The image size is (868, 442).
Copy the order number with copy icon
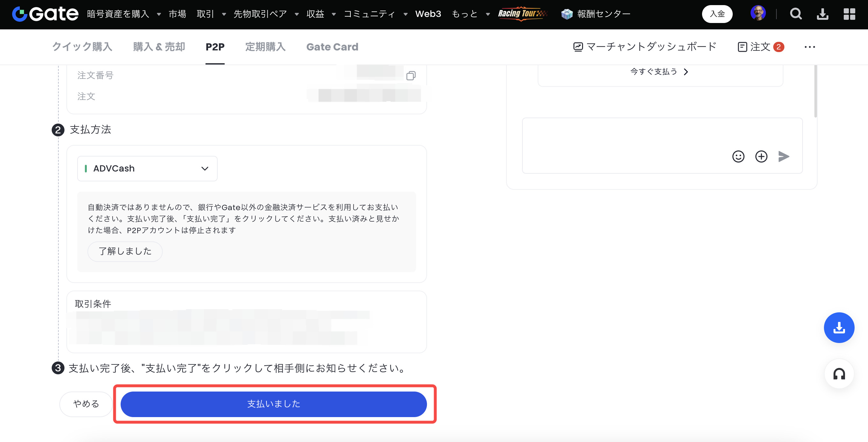[x=411, y=75]
